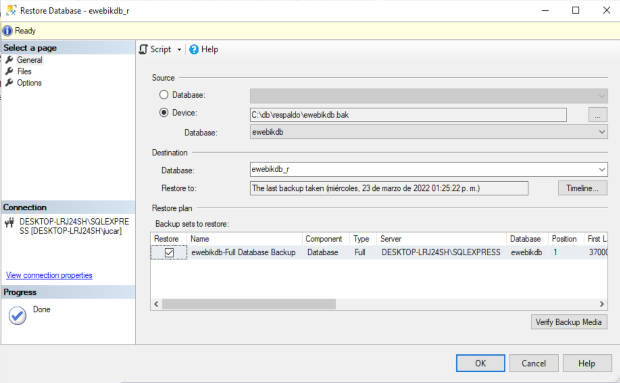This screenshot has height=383, width=620.
Task: Confirm restore with OK button
Action: [480, 363]
